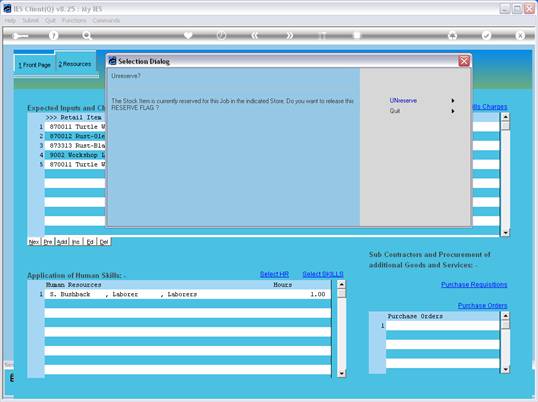Select row 3 '873313 Rust-Bla' item
Screen dimensions: 538x402
tap(75, 145)
